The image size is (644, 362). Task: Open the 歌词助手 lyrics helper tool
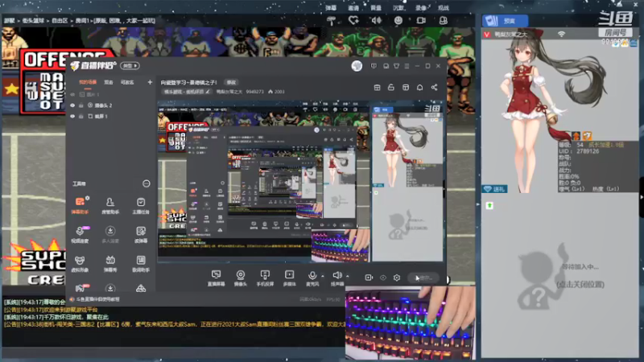pos(141,264)
